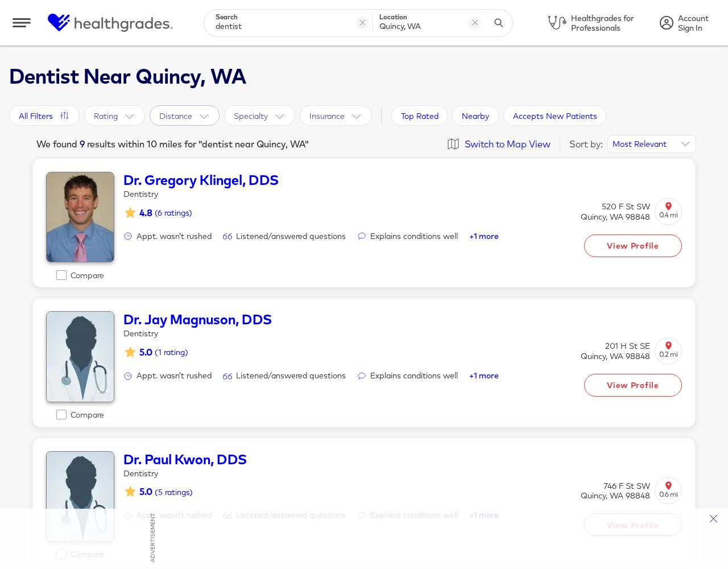Click the star rating icon for Dr. Gregory Klingel
The height and width of the screenshot is (569, 728).
point(130,213)
